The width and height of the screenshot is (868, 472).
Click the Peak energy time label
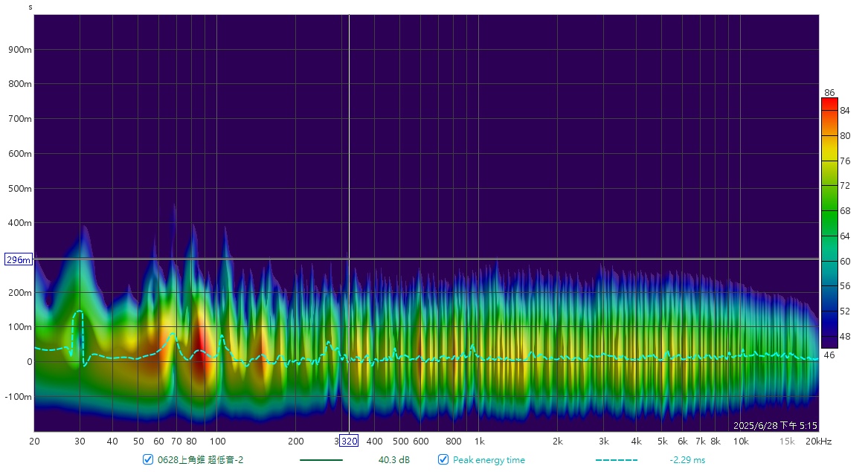pos(489,460)
